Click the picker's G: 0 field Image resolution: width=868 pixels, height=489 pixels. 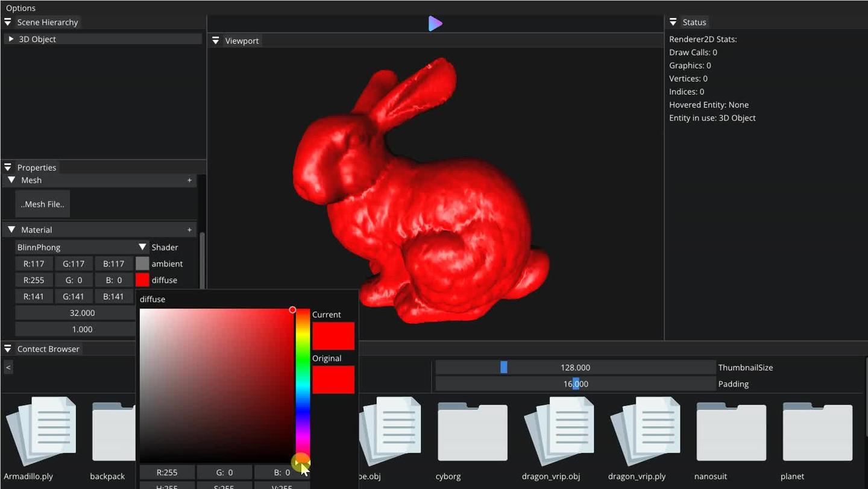224,472
